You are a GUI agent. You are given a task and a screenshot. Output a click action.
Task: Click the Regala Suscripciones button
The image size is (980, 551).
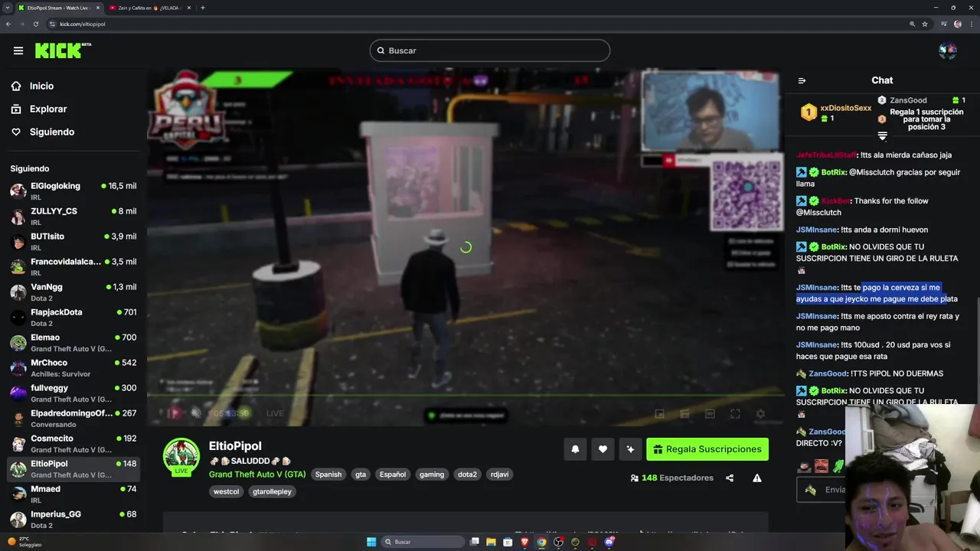pos(707,449)
